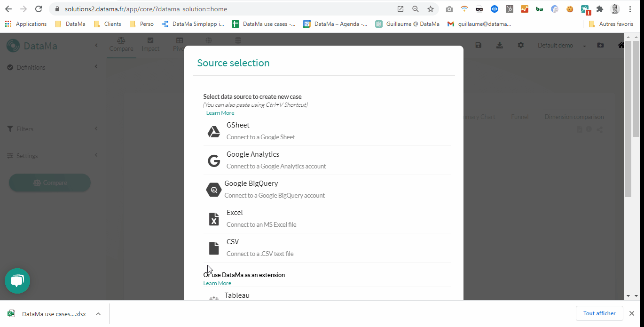The width and height of the screenshot is (644, 327).
Task: Click Tout afficher in downloads bar
Action: coord(599,313)
